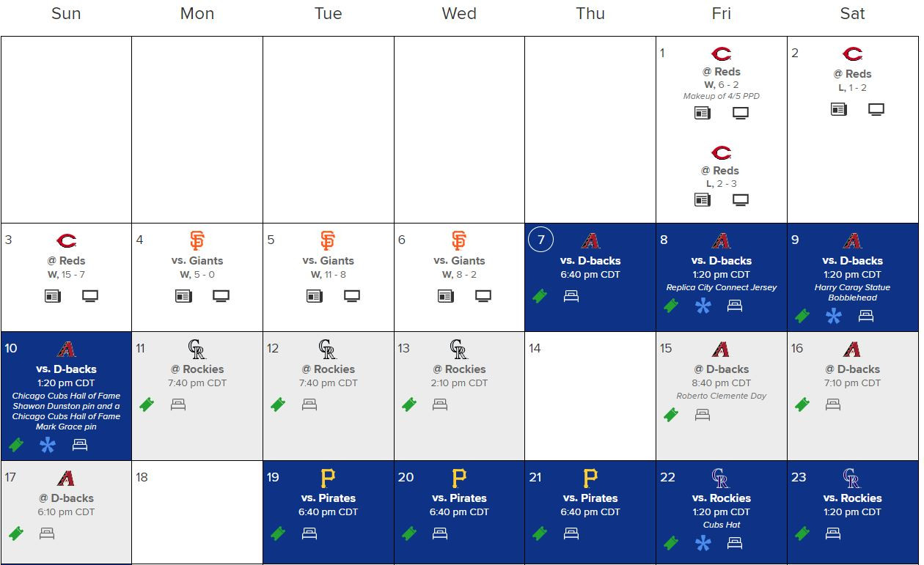Image resolution: width=924 pixels, height=565 pixels.
Task: Click Giants logo on Tuesday the 5th
Action: (x=328, y=240)
